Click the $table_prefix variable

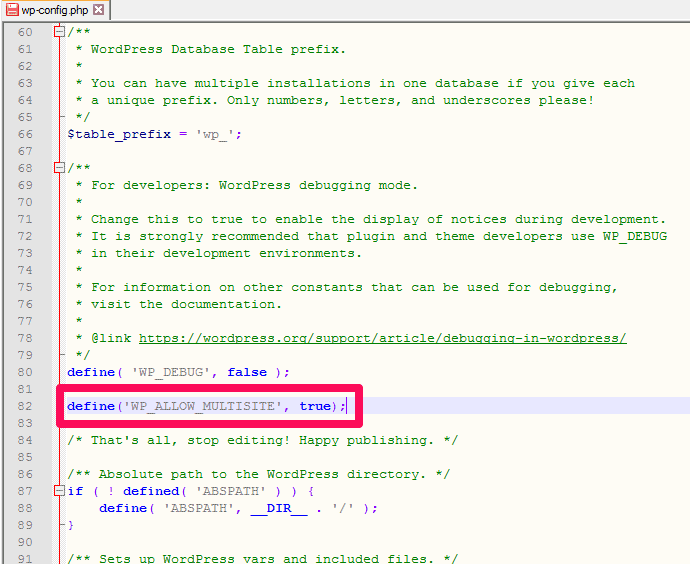tap(118, 134)
